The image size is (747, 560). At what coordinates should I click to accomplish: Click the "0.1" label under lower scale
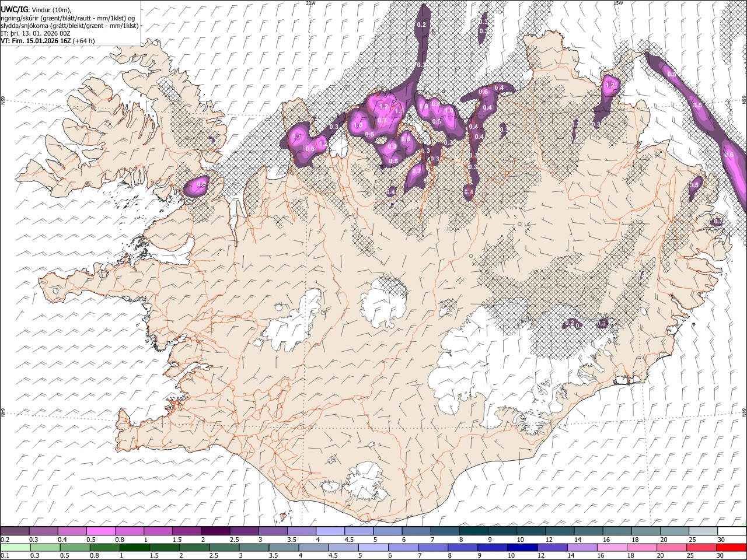point(4,556)
